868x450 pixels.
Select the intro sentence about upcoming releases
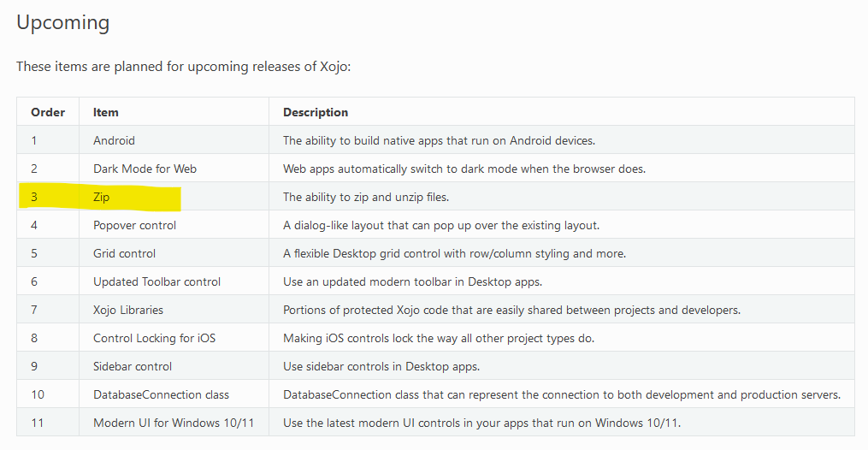(x=184, y=67)
